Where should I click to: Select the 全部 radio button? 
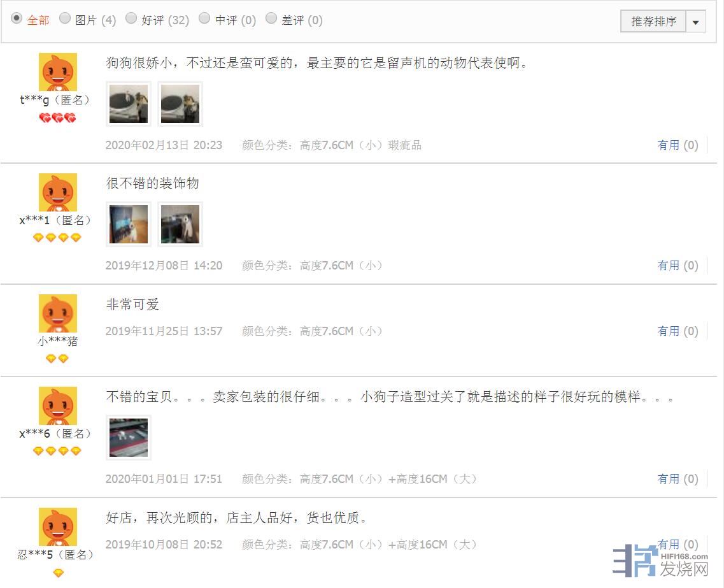point(17,18)
